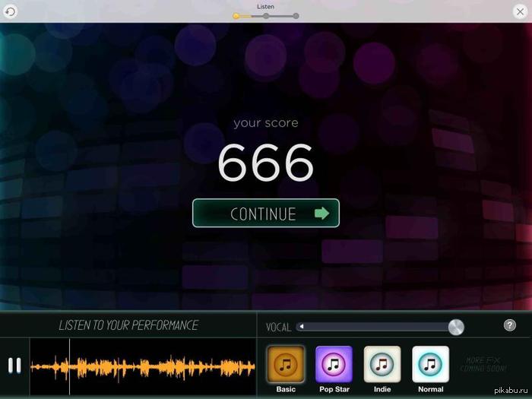Pause the performance playback

[x=14, y=366]
